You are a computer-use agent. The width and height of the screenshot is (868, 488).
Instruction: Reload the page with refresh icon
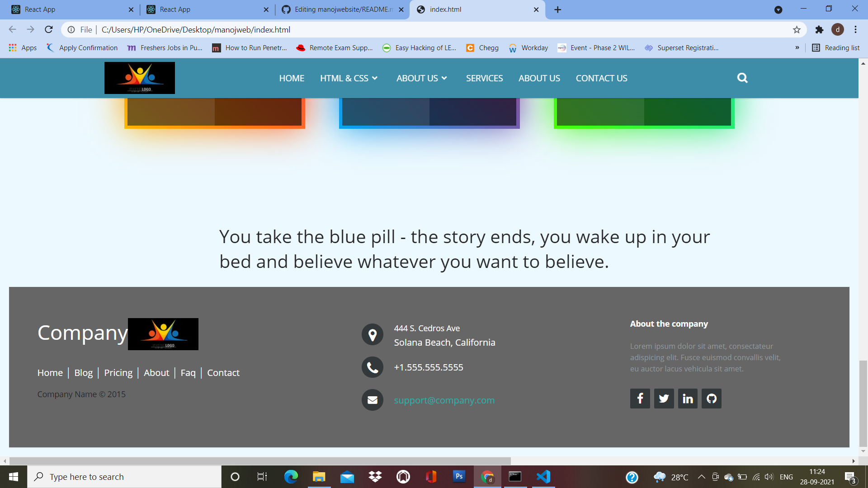pyautogui.click(x=49, y=30)
